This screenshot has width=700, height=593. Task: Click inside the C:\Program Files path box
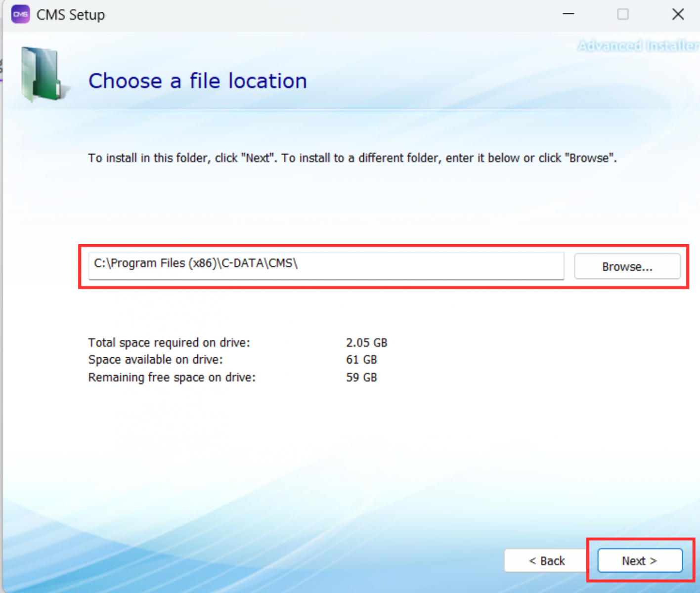(325, 266)
